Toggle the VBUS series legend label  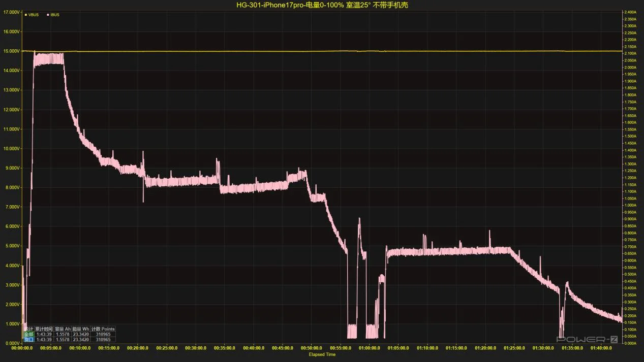pyautogui.click(x=34, y=15)
